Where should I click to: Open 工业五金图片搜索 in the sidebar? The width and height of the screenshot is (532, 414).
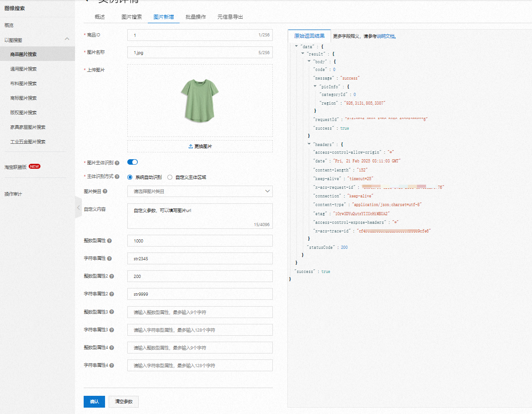pyautogui.click(x=28, y=142)
